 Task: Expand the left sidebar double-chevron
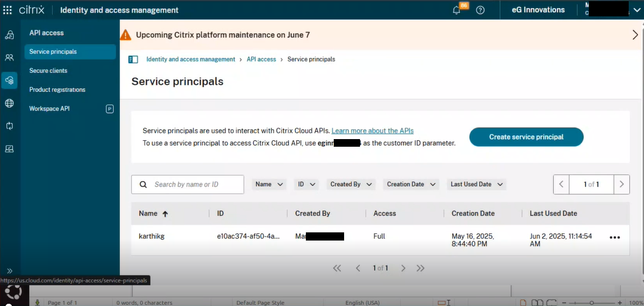point(9,271)
